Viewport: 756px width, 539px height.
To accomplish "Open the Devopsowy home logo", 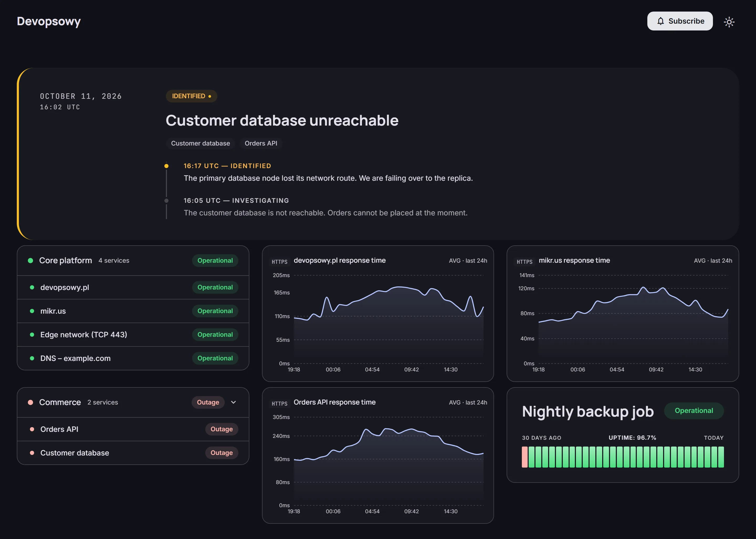I will pyautogui.click(x=49, y=21).
